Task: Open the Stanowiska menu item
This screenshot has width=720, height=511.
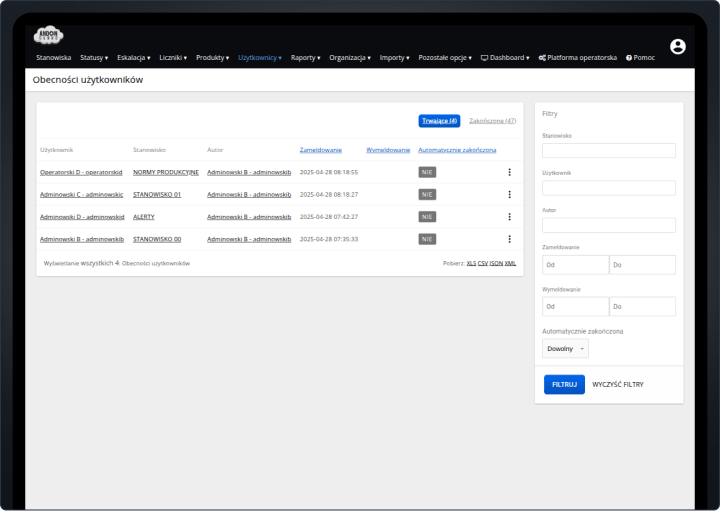Action: (54, 58)
